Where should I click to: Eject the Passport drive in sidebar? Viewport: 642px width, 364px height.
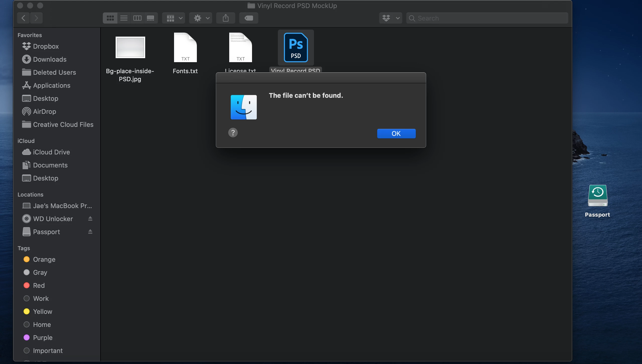[90, 232]
